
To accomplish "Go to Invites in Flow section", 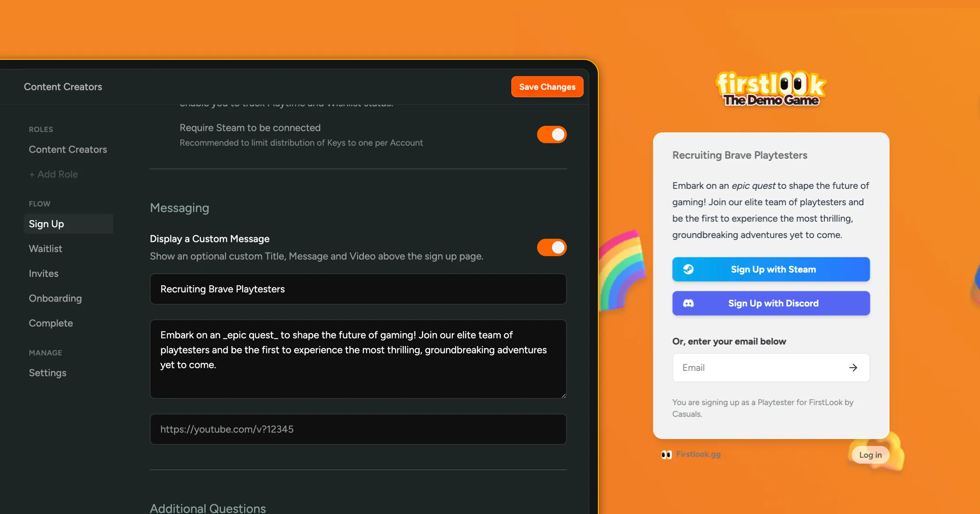I will pos(44,273).
